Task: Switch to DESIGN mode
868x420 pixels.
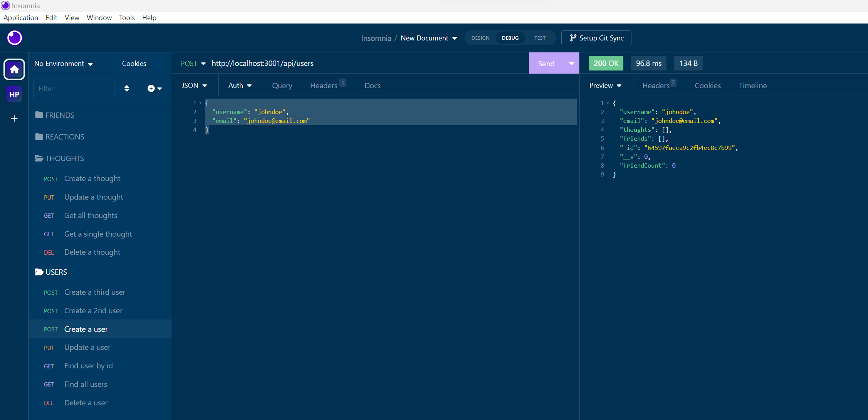Action: [480, 38]
